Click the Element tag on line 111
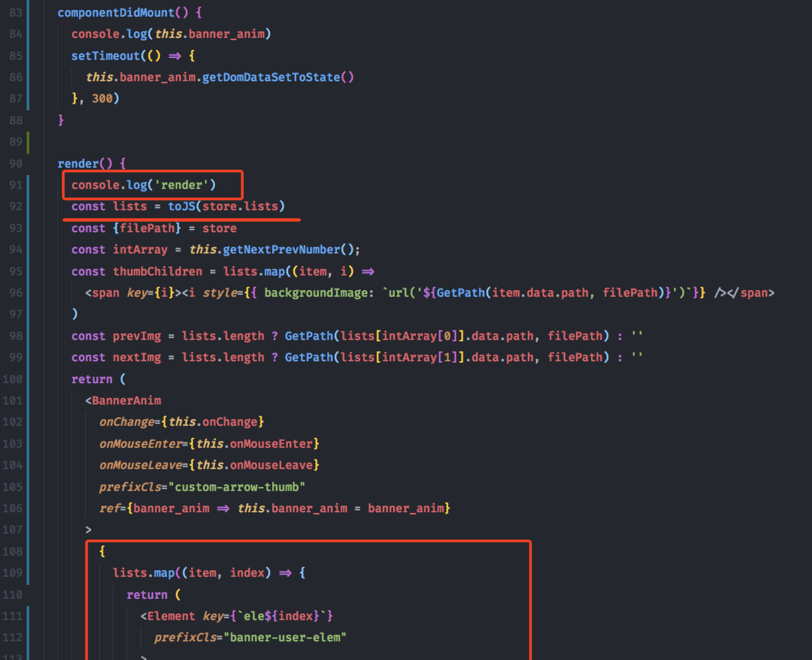 point(171,616)
